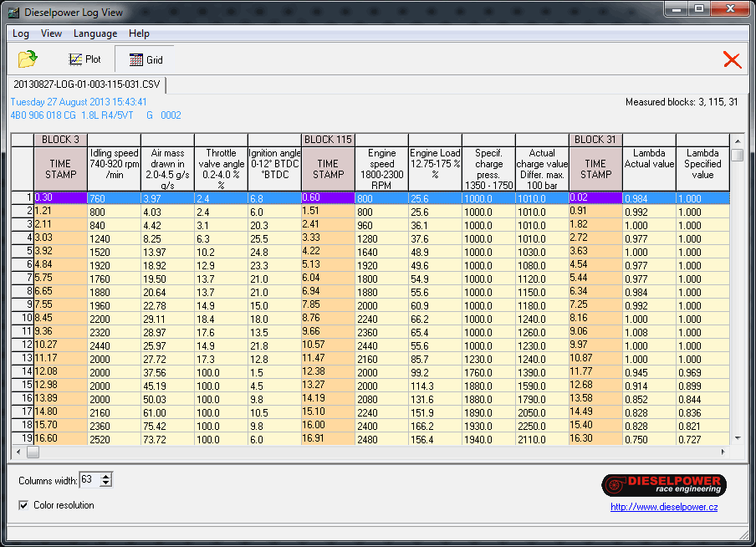
Task: Click the ECU ID text 4B0 906 018 CG
Action: (x=43, y=115)
